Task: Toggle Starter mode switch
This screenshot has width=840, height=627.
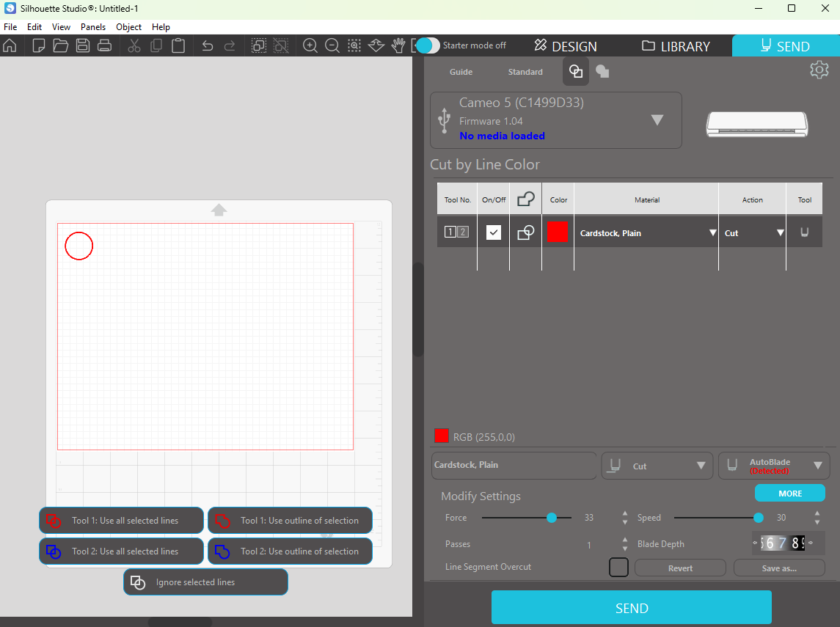Action: coord(428,45)
